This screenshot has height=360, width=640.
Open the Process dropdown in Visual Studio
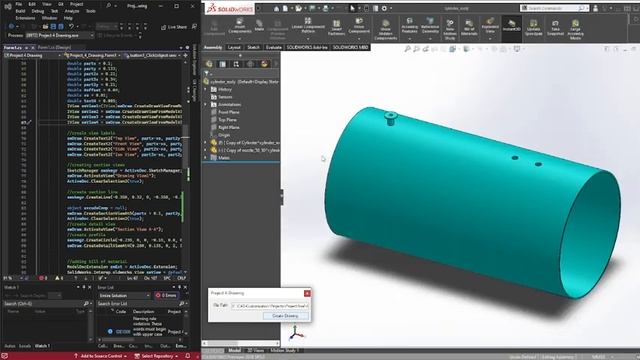tap(60, 36)
